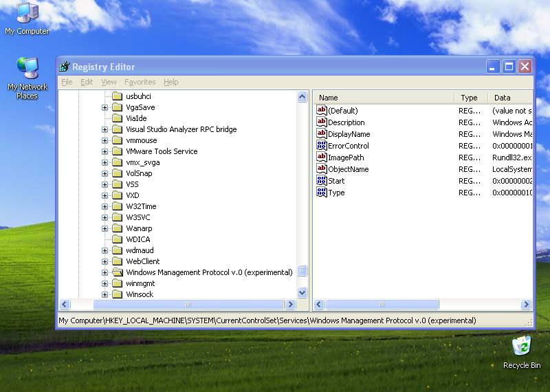Select the DisplayName value name
550x392 pixels.
pyautogui.click(x=349, y=134)
